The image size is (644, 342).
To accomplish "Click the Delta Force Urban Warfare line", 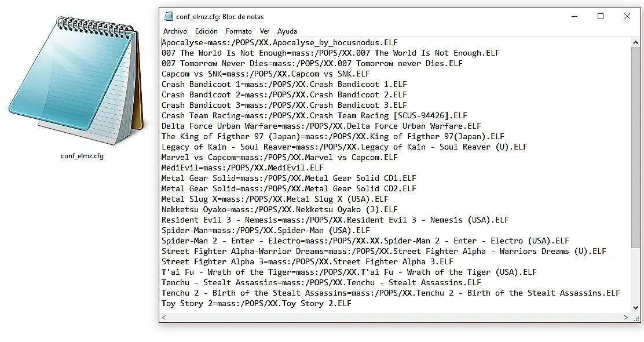I will pos(321,126).
